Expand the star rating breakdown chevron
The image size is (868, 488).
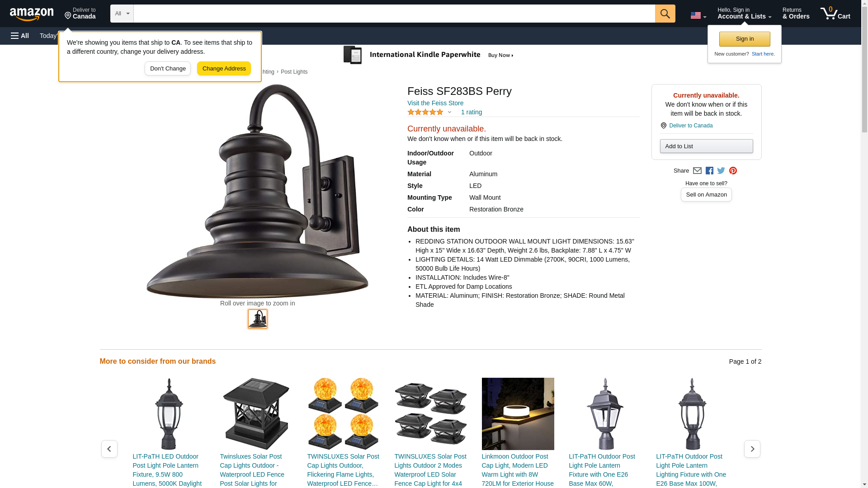[x=449, y=112]
